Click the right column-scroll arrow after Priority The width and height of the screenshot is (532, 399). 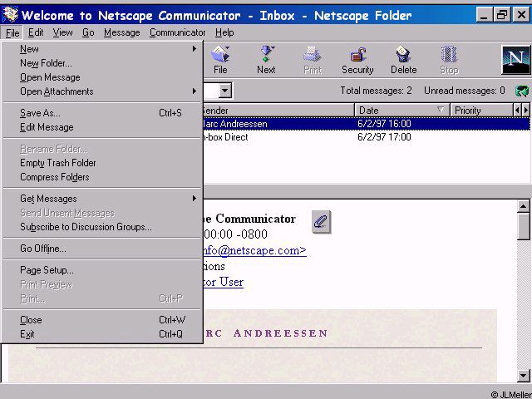click(526, 111)
